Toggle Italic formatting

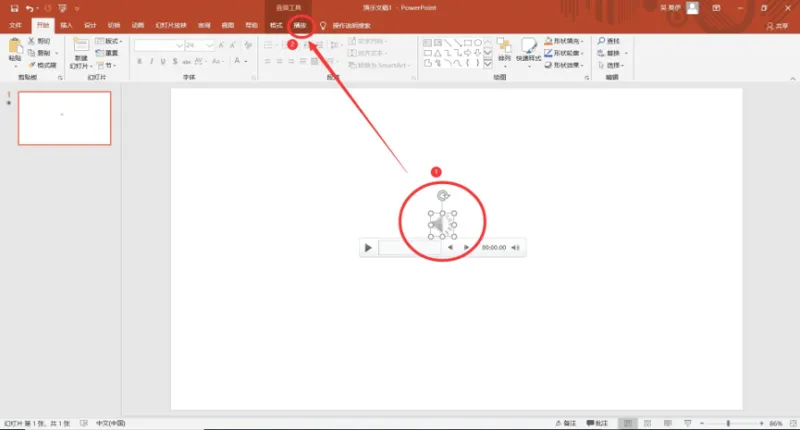[x=151, y=61]
